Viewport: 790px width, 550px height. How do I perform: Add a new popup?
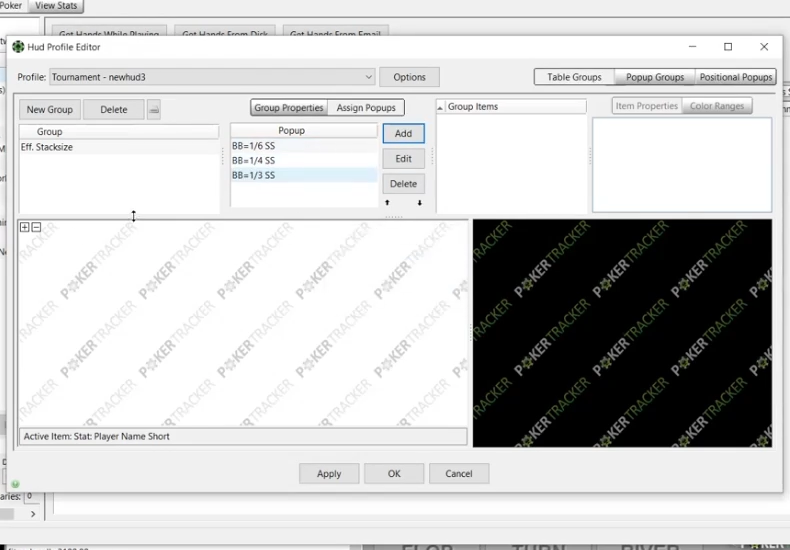pyautogui.click(x=403, y=133)
